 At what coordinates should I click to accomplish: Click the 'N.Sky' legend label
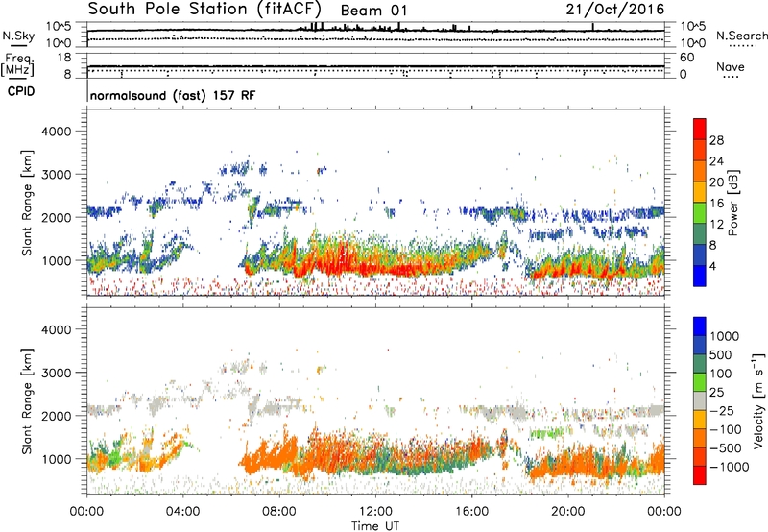pyautogui.click(x=18, y=36)
